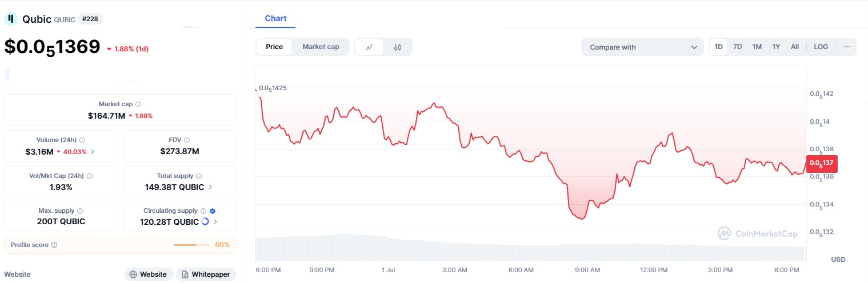Expand the Total supply details chevron
868x283 pixels.
[x=210, y=187]
